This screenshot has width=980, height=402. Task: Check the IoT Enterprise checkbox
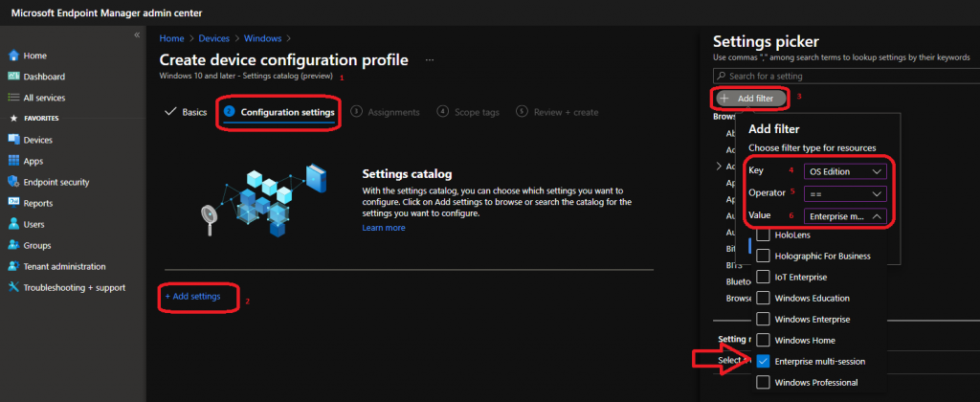763,277
